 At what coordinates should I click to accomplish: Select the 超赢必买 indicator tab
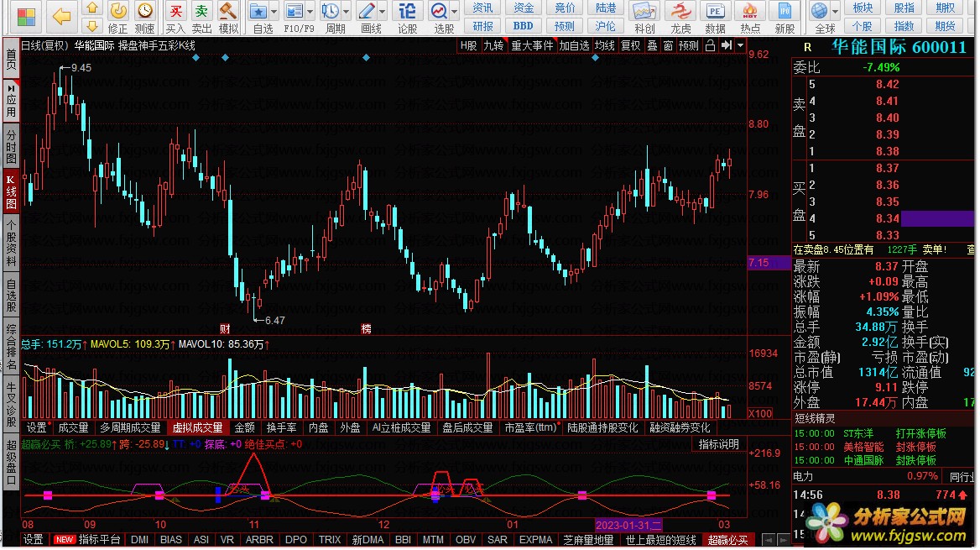727,540
